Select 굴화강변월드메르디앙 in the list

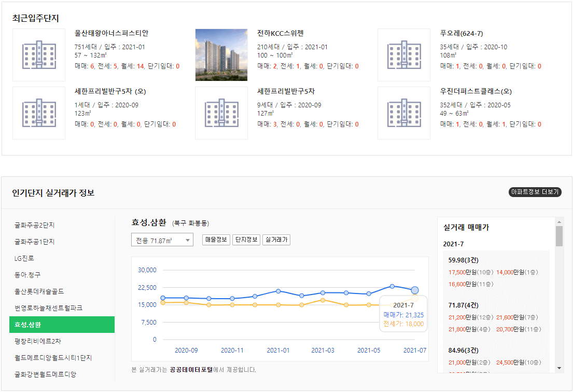tap(45, 374)
